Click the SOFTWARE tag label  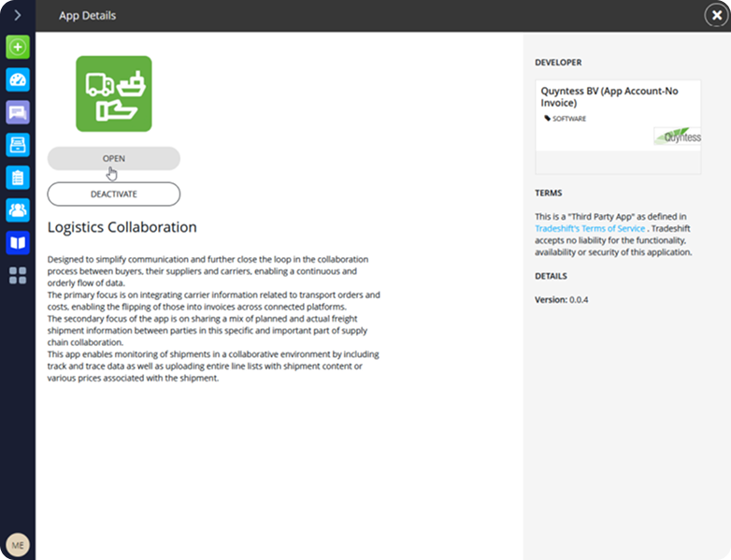pos(568,119)
